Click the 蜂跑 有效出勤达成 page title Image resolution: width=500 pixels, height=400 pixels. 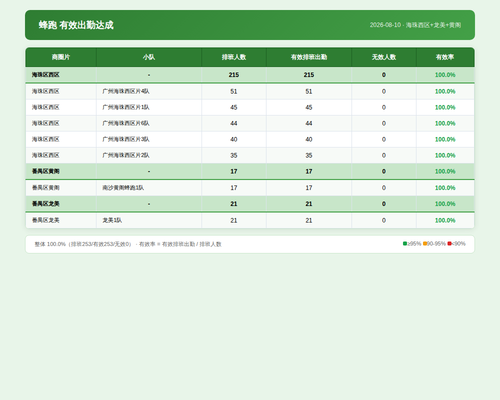[x=76, y=25]
